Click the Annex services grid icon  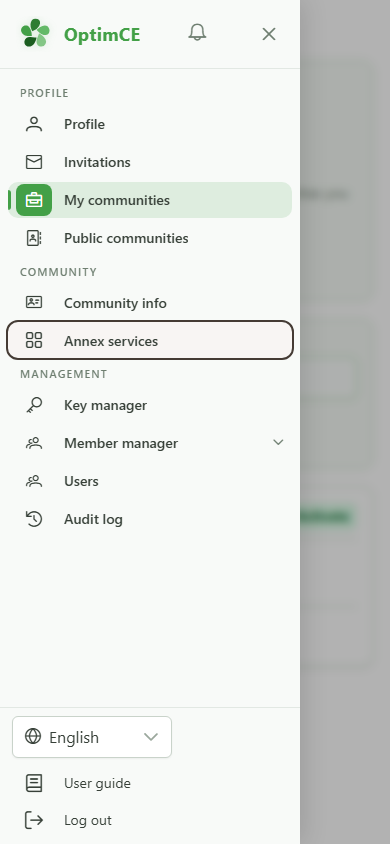coord(34,340)
